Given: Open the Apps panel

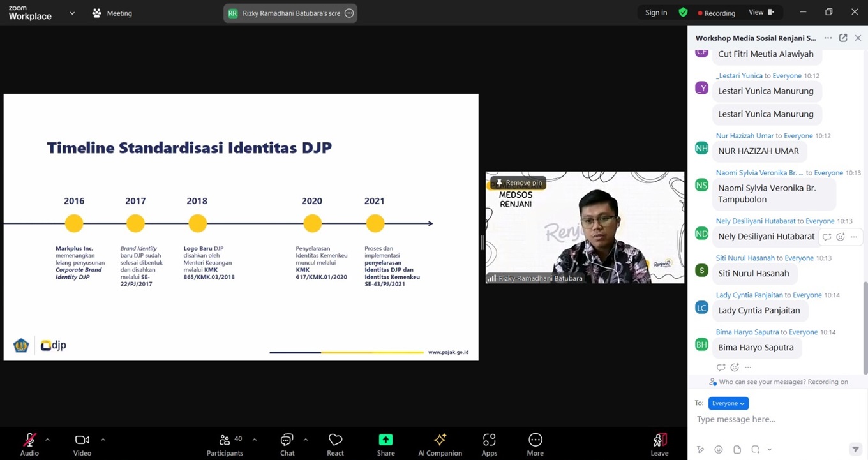Looking at the screenshot, I should [x=489, y=441].
